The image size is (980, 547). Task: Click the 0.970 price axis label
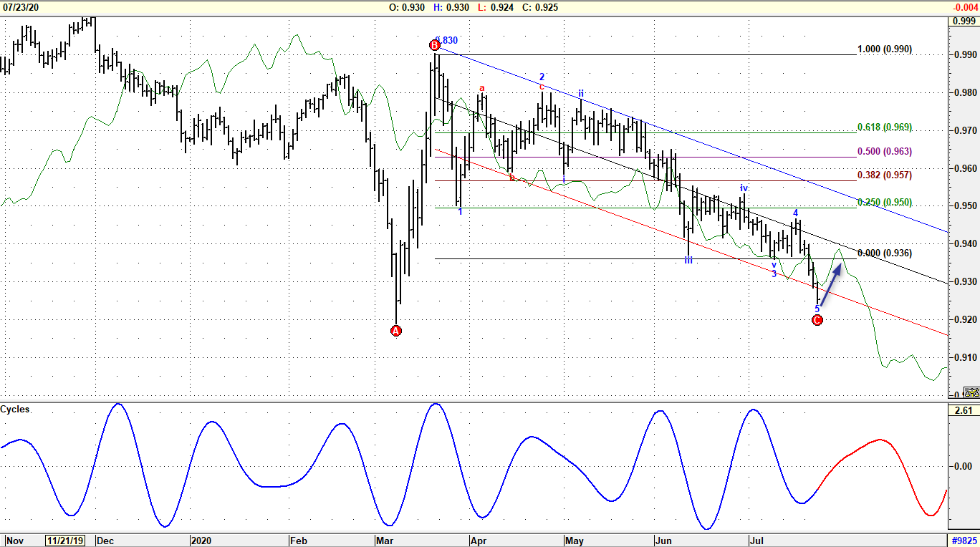pos(965,131)
